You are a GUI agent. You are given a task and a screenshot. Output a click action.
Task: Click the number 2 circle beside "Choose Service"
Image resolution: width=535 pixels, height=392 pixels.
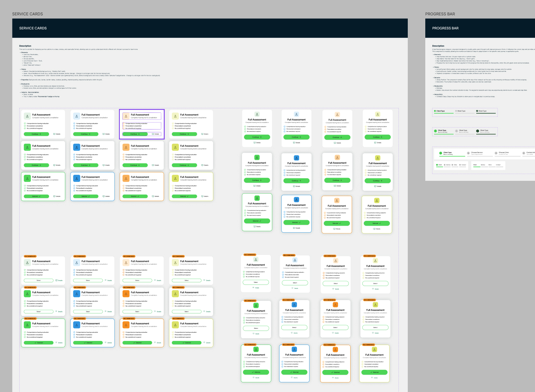[468, 153]
